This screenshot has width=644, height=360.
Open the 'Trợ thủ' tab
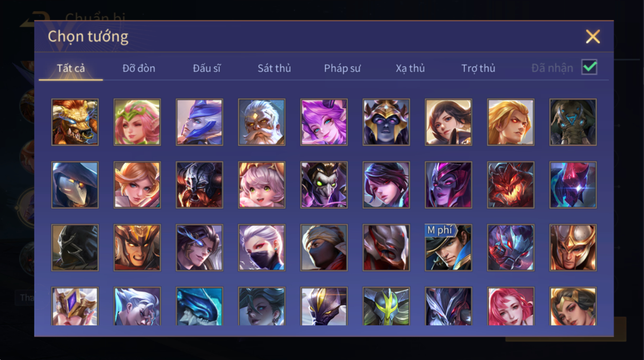(478, 68)
